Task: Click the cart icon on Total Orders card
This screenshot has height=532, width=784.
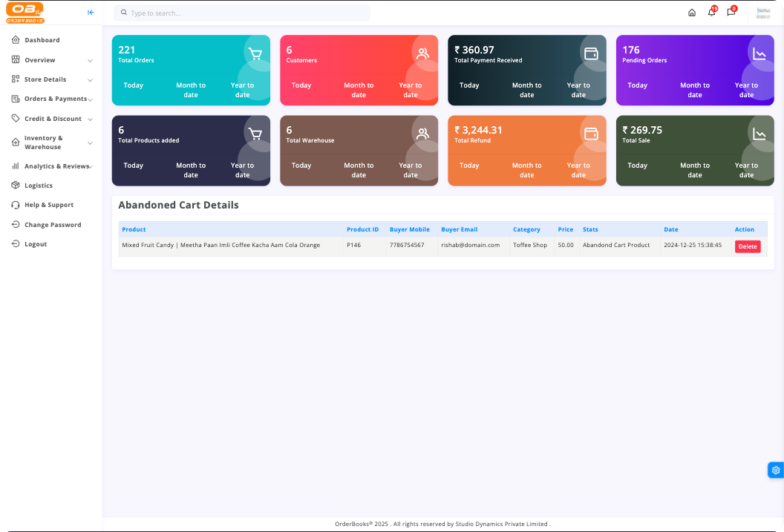Action: (x=255, y=53)
